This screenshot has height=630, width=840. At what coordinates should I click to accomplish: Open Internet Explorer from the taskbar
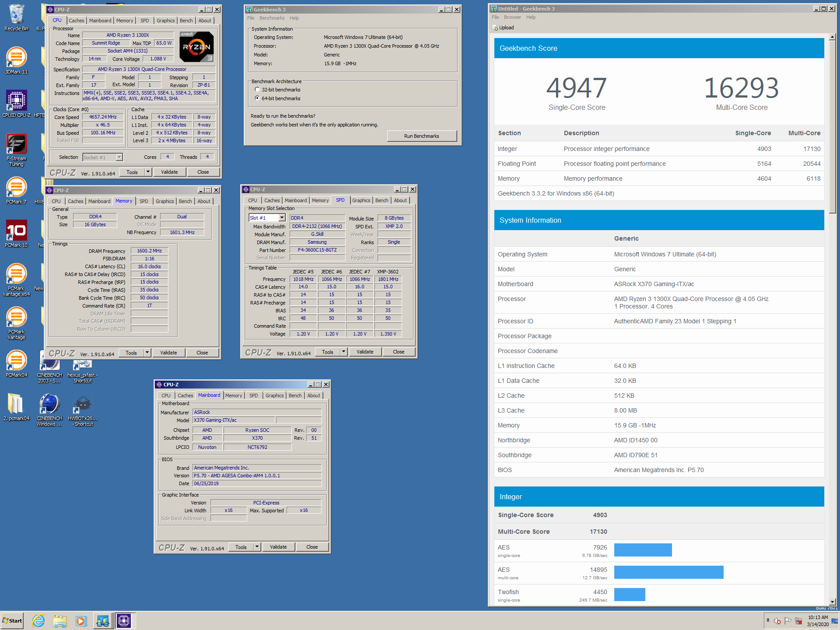pyautogui.click(x=38, y=620)
